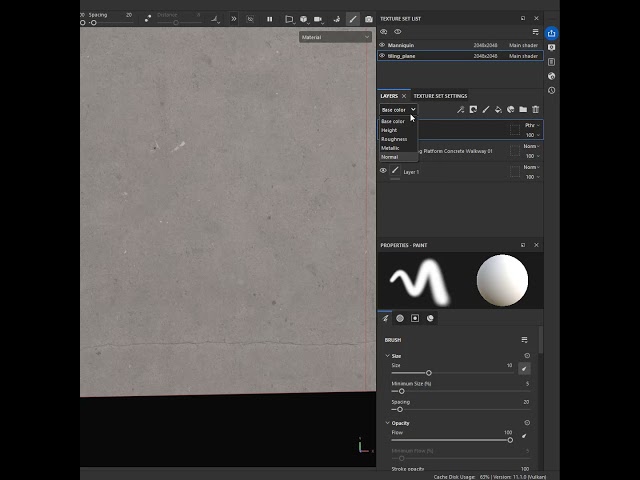
Task: Switch to Texture Set Settings tab
Action: click(x=440, y=96)
